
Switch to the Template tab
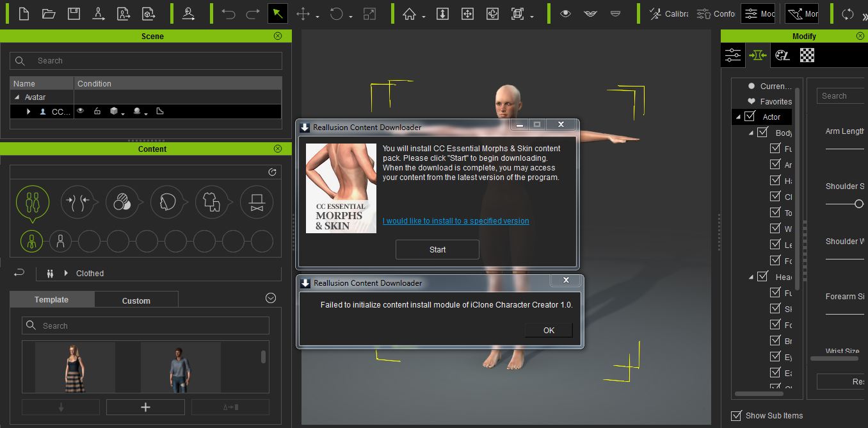click(51, 300)
